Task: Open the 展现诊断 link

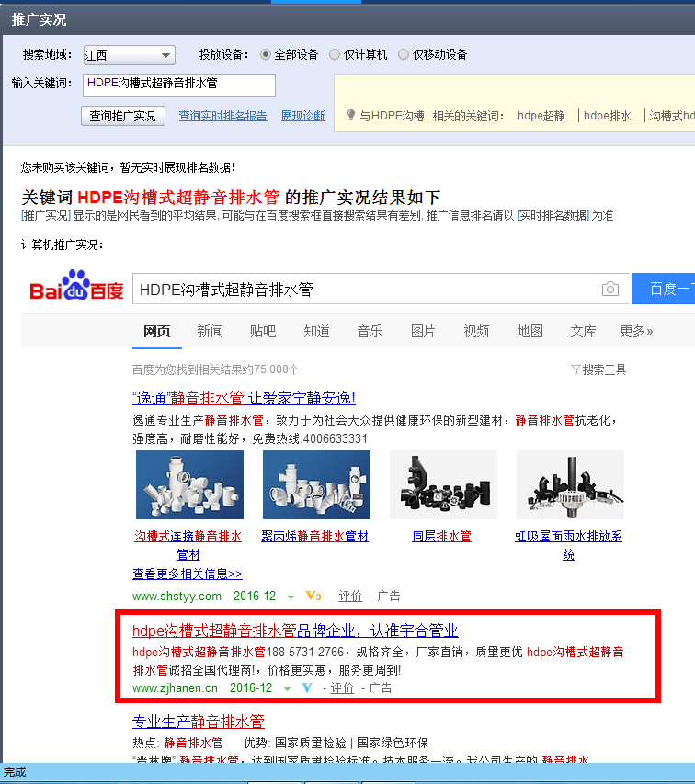Action: pos(303,116)
